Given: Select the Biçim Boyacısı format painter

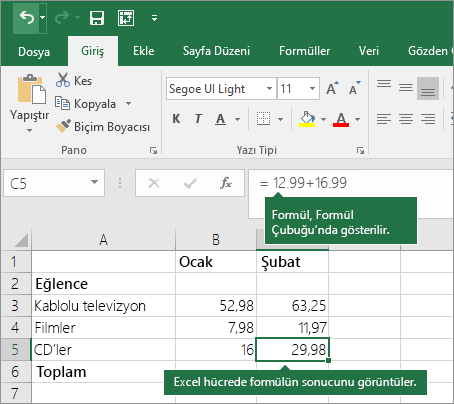Looking at the screenshot, I should pos(103,127).
